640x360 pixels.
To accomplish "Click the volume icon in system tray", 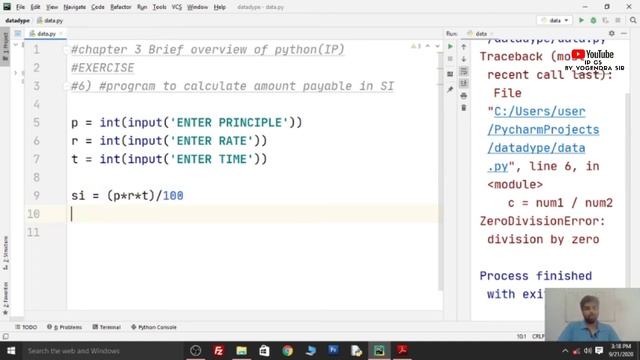I will (x=588, y=351).
